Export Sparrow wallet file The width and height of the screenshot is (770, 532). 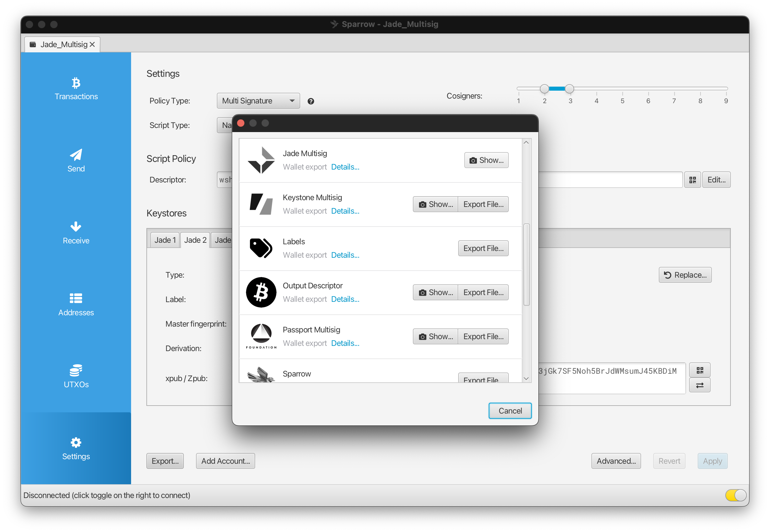tap(483, 378)
